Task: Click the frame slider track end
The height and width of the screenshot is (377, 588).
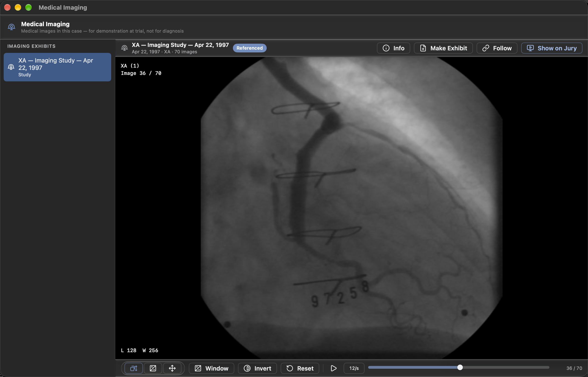Action: (x=548, y=367)
